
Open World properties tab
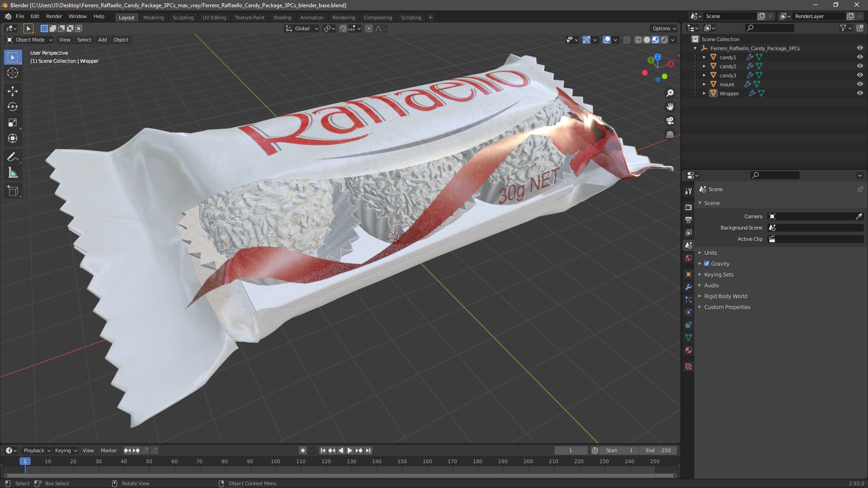(689, 258)
